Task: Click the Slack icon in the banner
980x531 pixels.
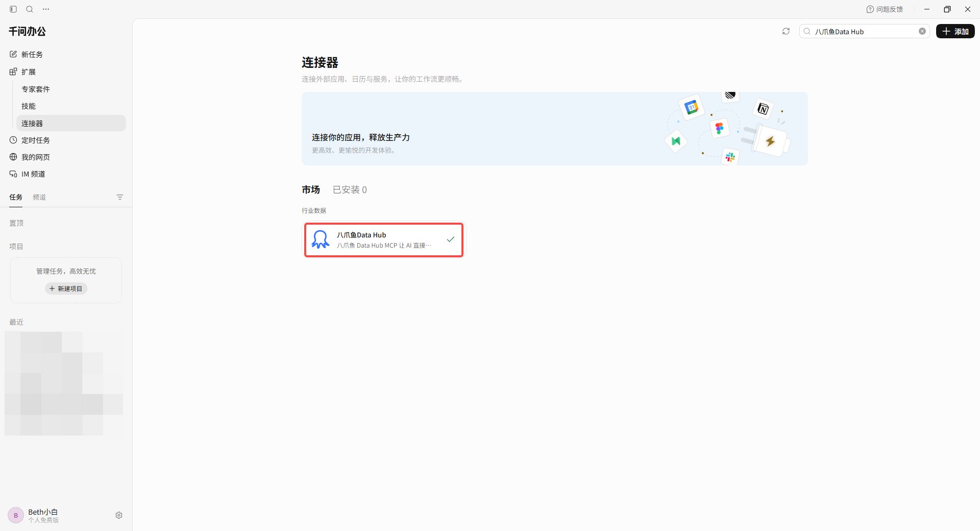Action: point(730,158)
